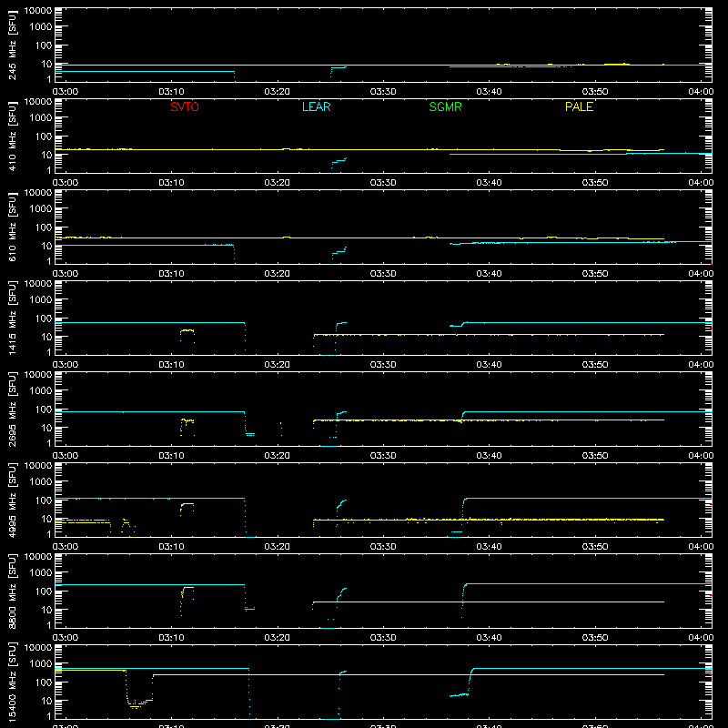Click 03:00 tick under the 1415 MHz plot

point(66,365)
